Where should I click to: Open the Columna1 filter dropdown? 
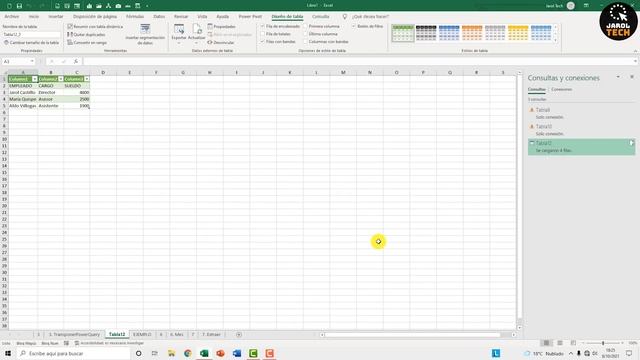click(x=35, y=79)
